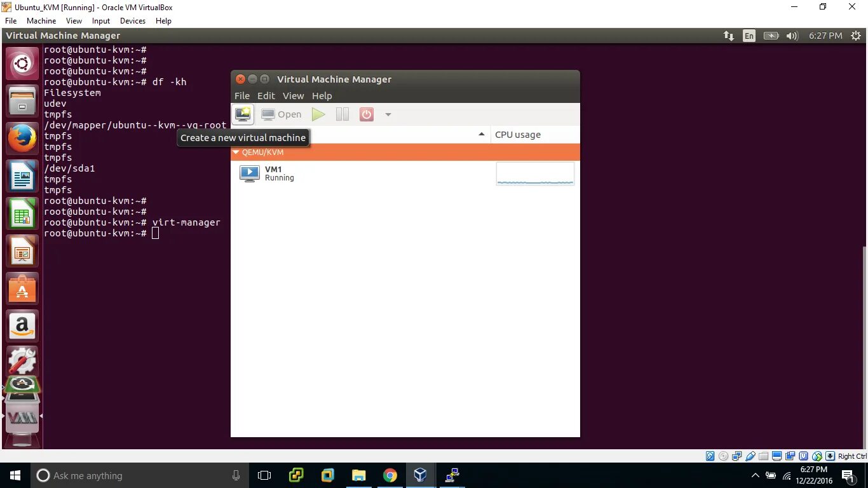Click the VirtualBox hard disk status icon
Image resolution: width=868 pixels, height=488 pixels.
pos(710,456)
